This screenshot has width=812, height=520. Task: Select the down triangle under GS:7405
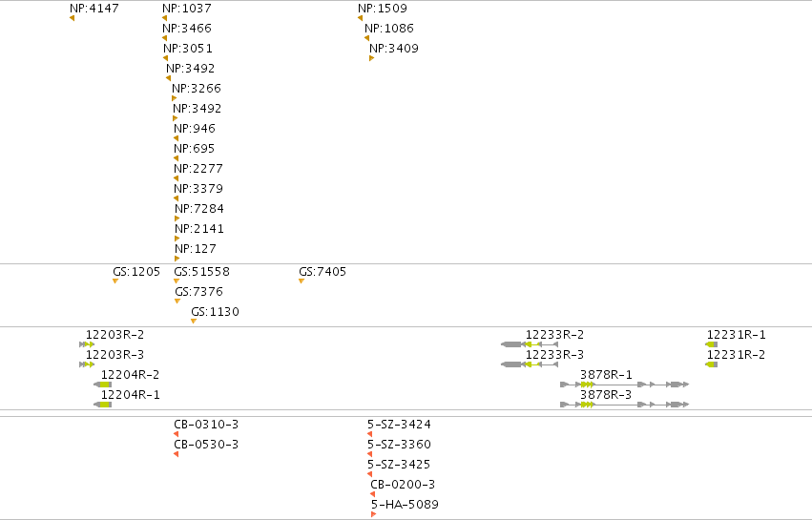coord(302,281)
